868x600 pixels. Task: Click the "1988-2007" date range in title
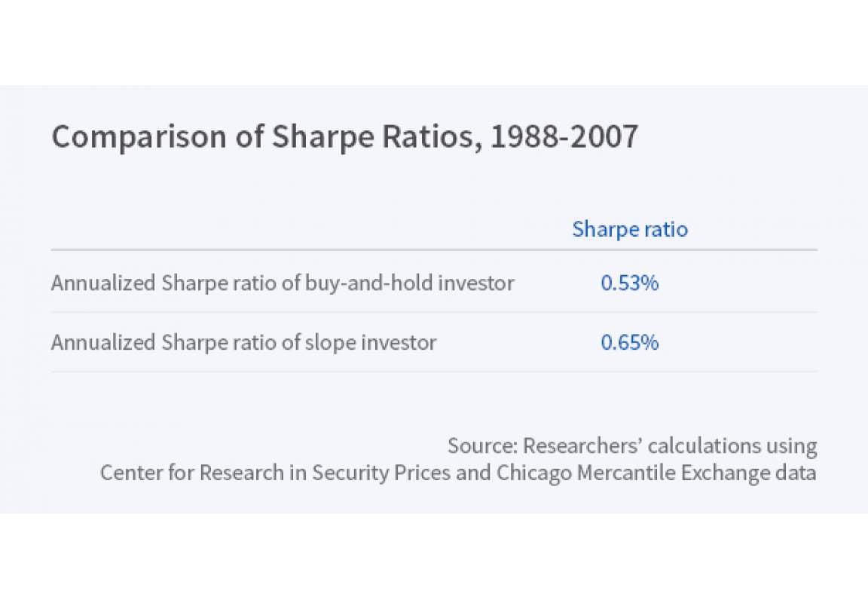[564, 137]
